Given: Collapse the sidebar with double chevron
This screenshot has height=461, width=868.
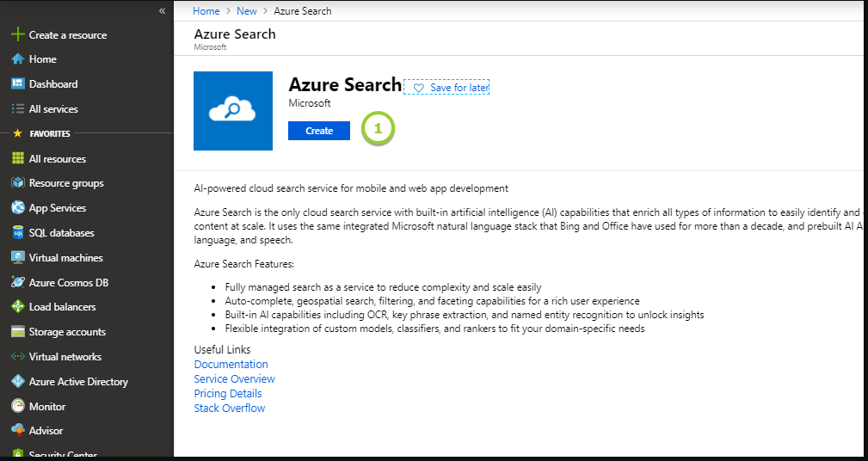Looking at the screenshot, I should [162, 10].
